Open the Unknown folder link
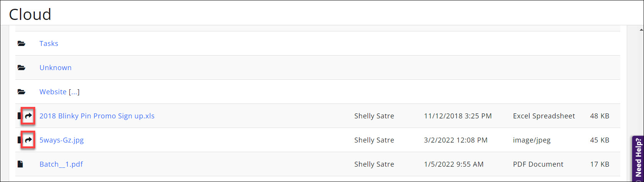Viewport: 644px width, 182px height. click(x=56, y=68)
